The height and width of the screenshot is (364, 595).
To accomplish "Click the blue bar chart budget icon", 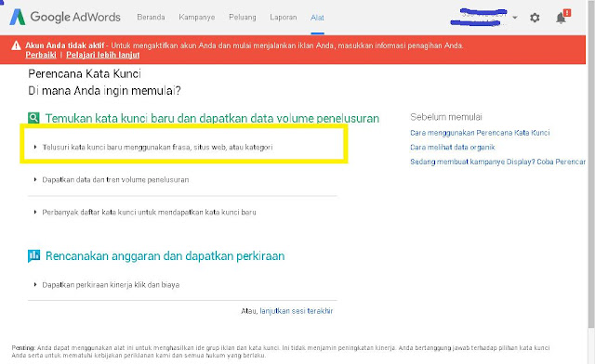I will click(x=33, y=256).
